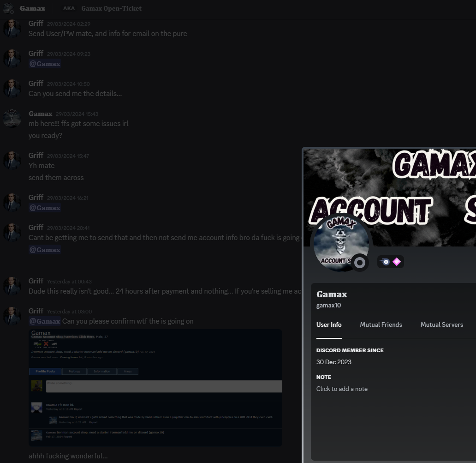Click the message 'send them across'

tap(56, 177)
